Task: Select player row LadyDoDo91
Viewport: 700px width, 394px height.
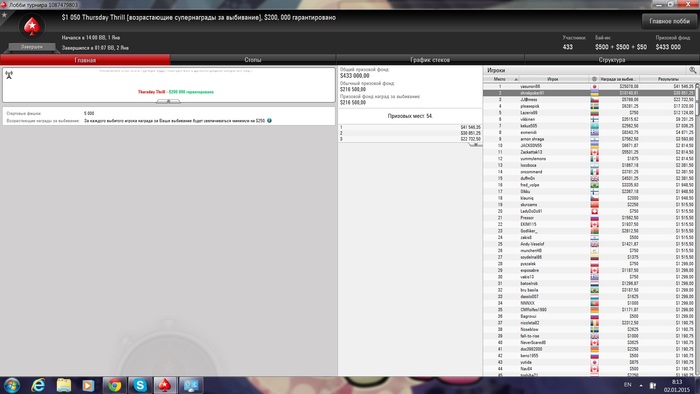Action: pyautogui.click(x=589, y=211)
